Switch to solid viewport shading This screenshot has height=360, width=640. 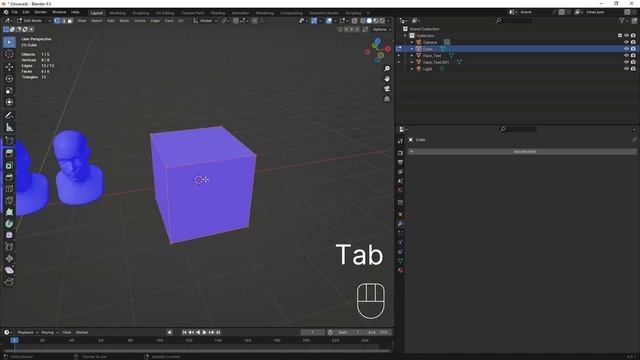tap(369, 20)
